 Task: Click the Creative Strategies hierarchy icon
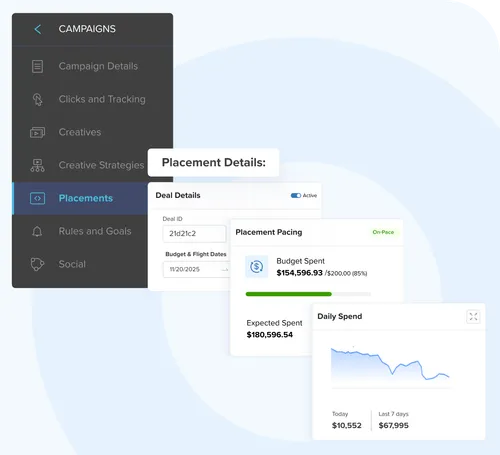[37, 165]
